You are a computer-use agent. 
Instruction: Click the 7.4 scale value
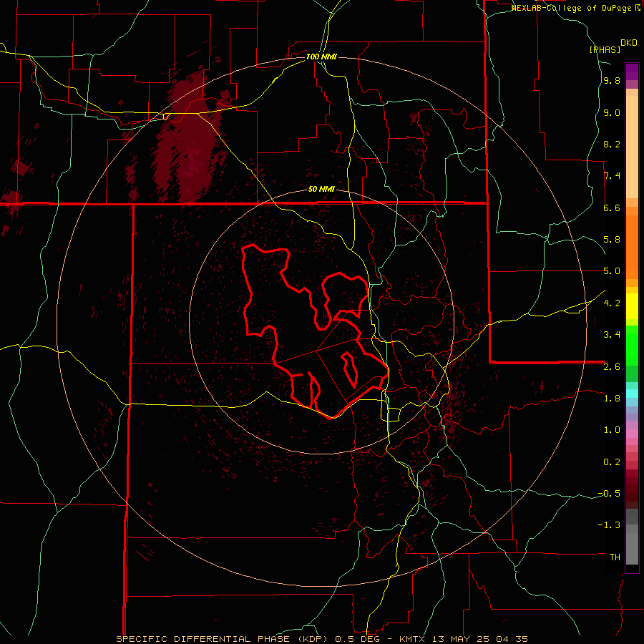tap(612, 176)
